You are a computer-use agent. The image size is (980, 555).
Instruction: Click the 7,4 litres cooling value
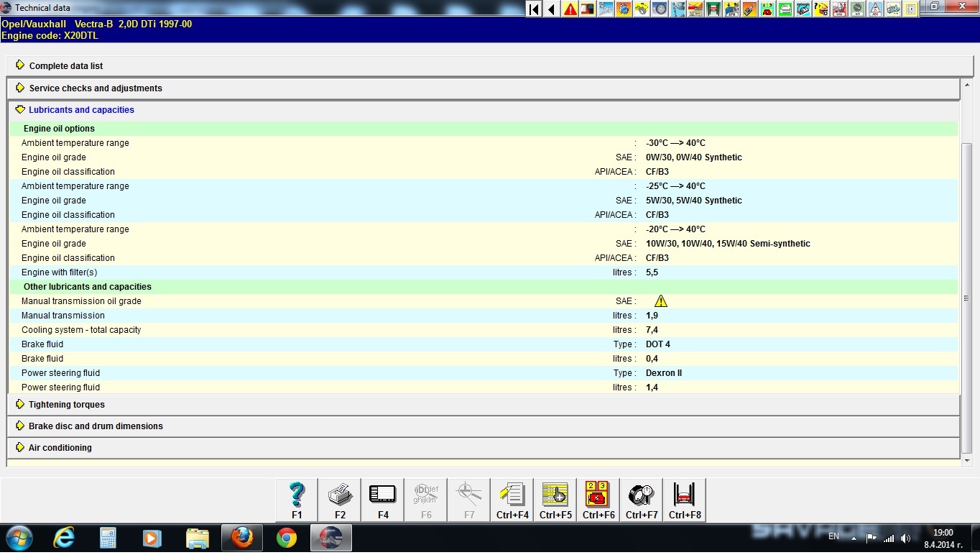click(x=652, y=330)
